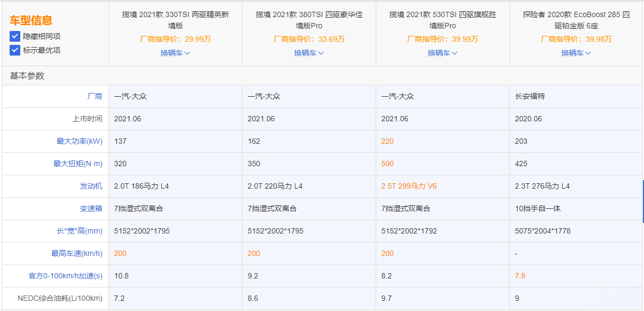Click the 基本参数 section header
Image resolution: width=644 pixels, height=311 pixels.
pos(27,76)
